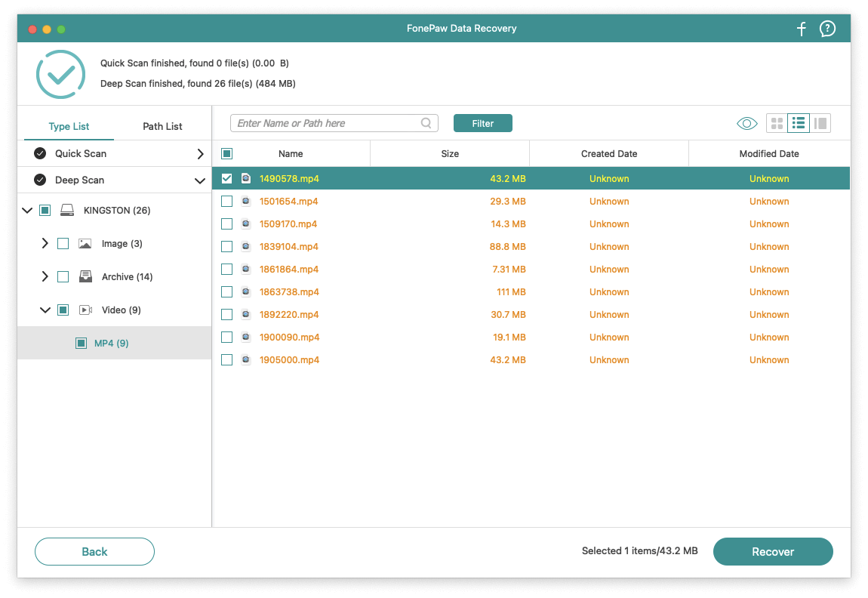Uncheck the 1490578.mp4 checkbox
Screen dimensions: 868x598
click(x=227, y=178)
